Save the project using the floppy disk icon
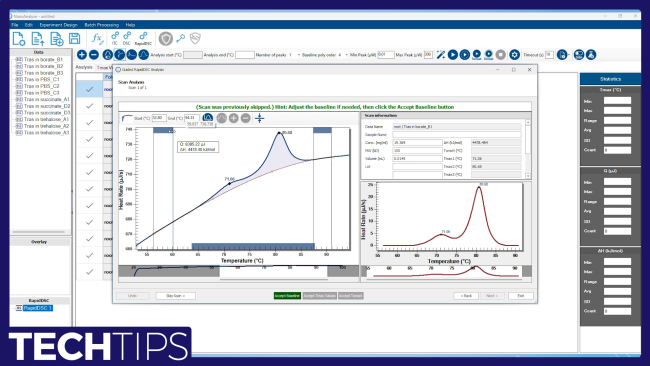 pyautogui.click(x=75, y=39)
